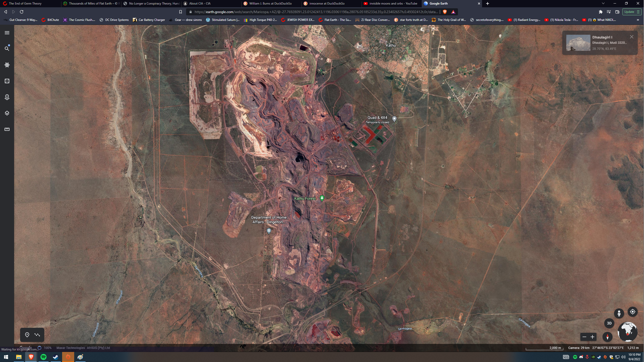Switch to About CIA tab
The height and width of the screenshot is (362, 644).
pyautogui.click(x=200, y=4)
